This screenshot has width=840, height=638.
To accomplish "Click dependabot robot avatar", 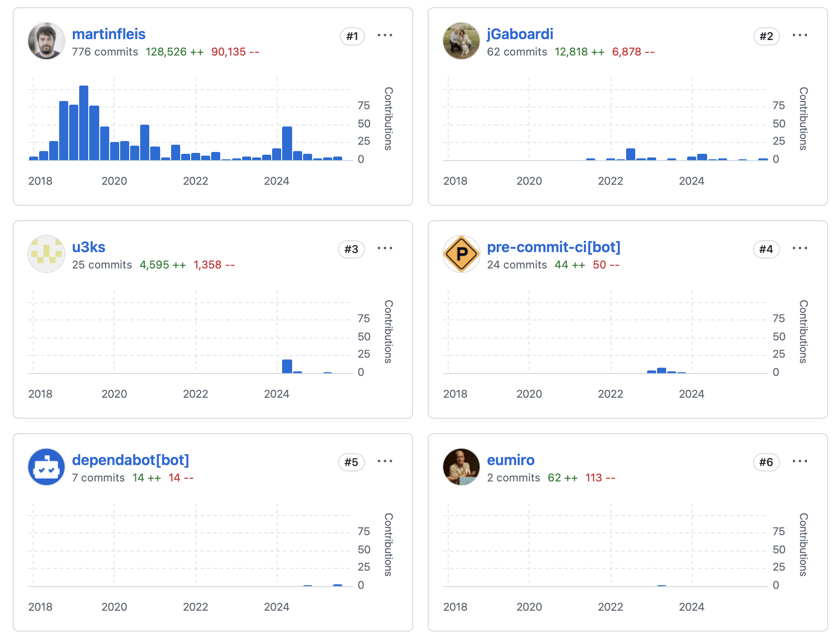I will pos(46,467).
